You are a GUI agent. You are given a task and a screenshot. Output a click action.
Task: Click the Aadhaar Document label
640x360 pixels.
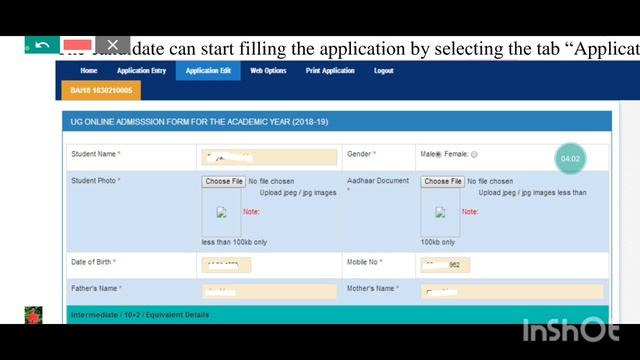pyautogui.click(x=378, y=181)
